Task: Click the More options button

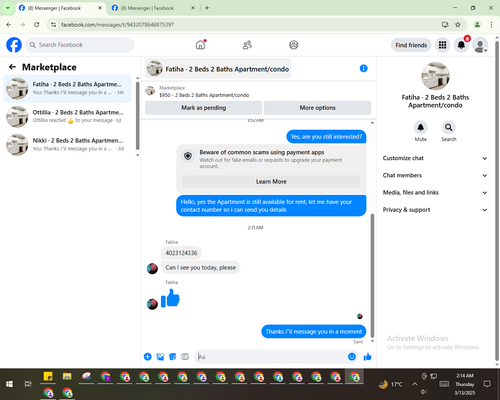Action: pyautogui.click(x=317, y=108)
